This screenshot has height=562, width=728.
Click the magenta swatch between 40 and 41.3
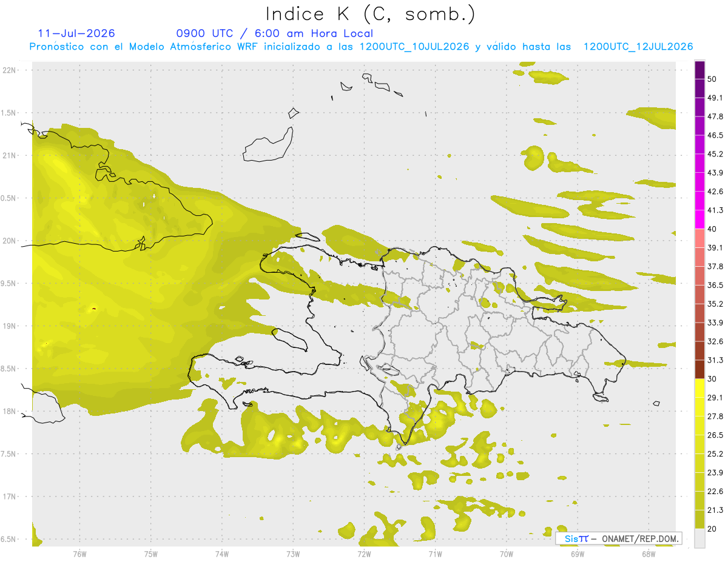click(700, 220)
